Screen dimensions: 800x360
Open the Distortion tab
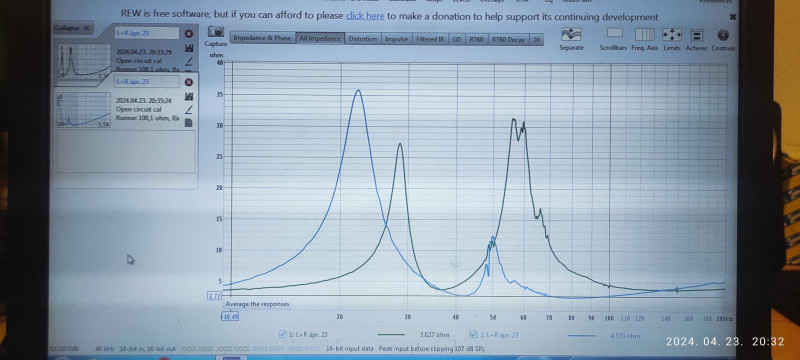(363, 39)
